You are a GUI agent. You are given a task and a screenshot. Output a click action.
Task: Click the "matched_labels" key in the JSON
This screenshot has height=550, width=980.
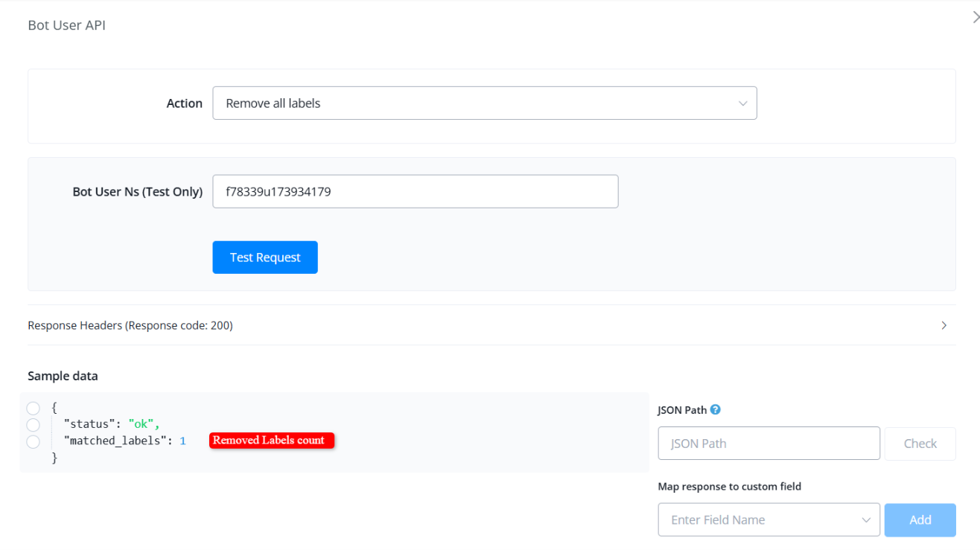pos(115,441)
